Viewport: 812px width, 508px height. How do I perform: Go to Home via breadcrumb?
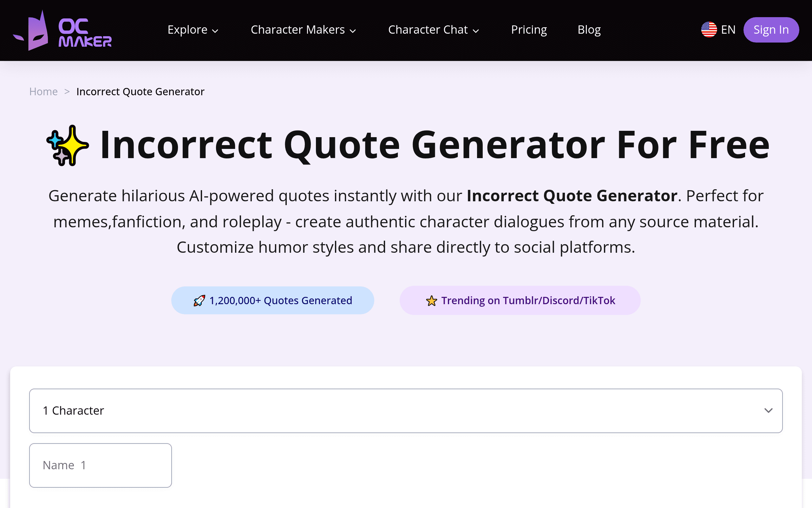(x=44, y=91)
